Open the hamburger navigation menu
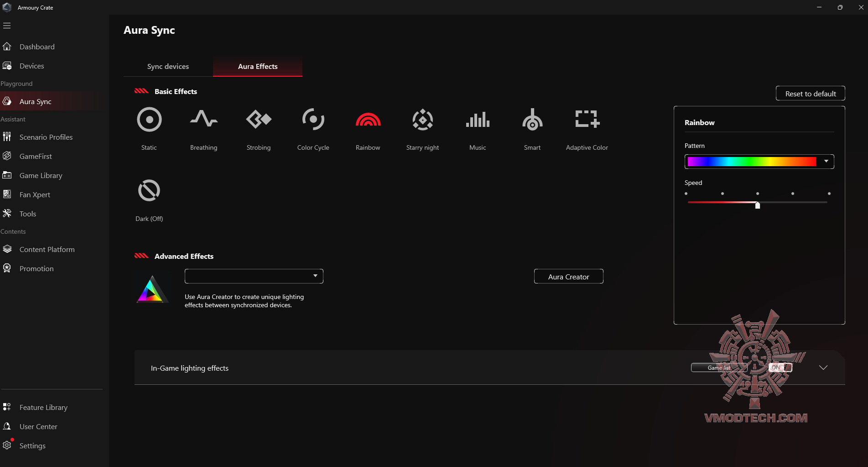The width and height of the screenshot is (868, 467). pyautogui.click(x=7, y=26)
